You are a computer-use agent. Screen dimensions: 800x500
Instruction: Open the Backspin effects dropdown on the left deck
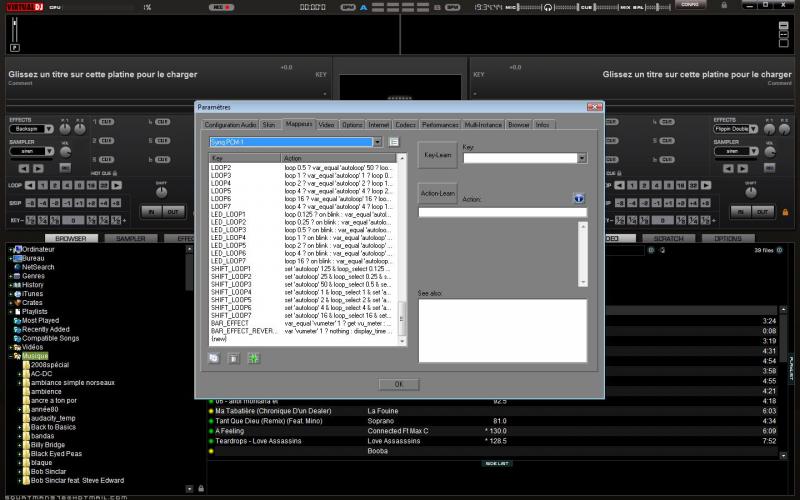pyautogui.click(x=48, y=129)
